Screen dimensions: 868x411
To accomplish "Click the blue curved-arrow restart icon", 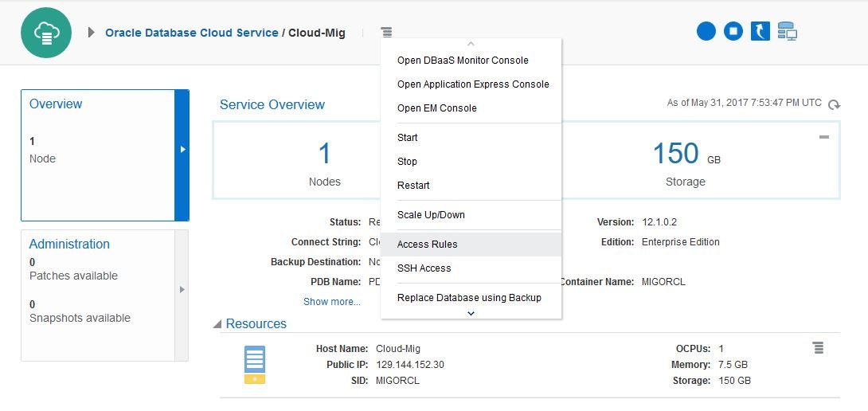I will (760, 31).
